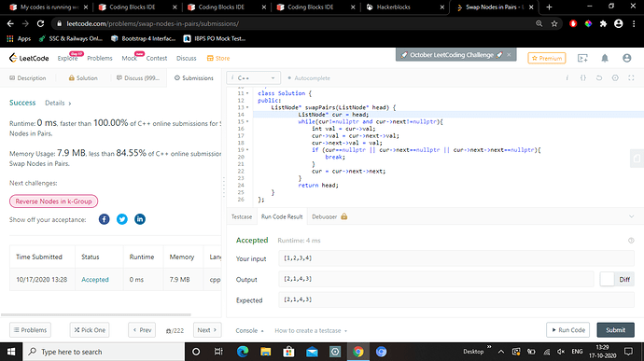
Task: Open the Testcase tab
Action: (242, 216)
